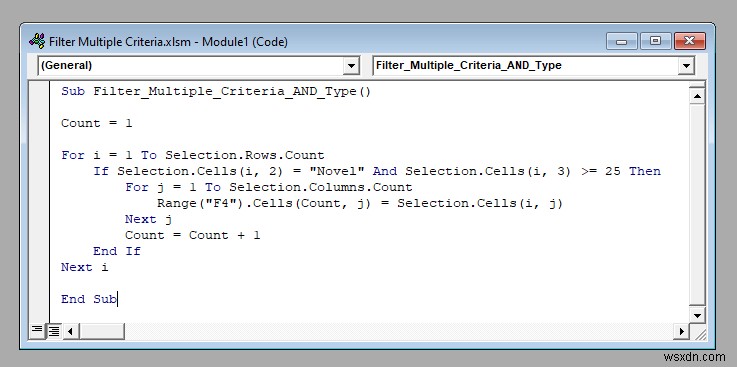Click the "Count = Count + 1" line
Screen dimensions: 737x367
[x=192, y=235]
